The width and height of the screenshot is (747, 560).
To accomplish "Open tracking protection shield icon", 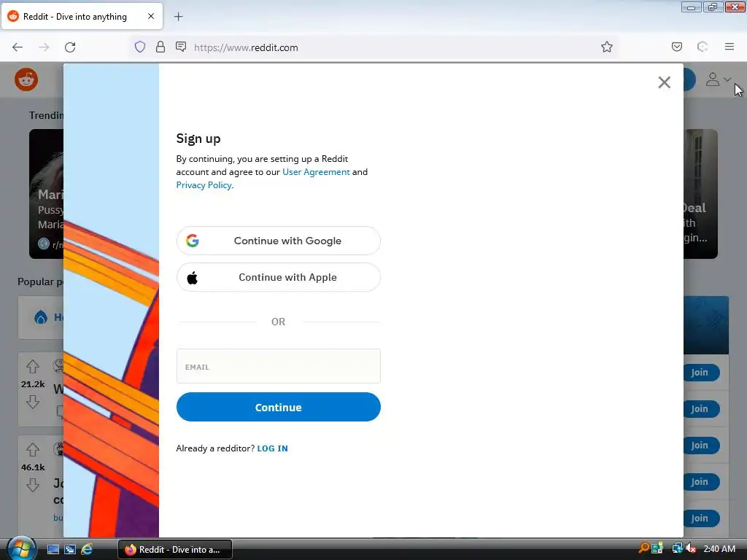I will pyautogui.click(x=139, y=47).
